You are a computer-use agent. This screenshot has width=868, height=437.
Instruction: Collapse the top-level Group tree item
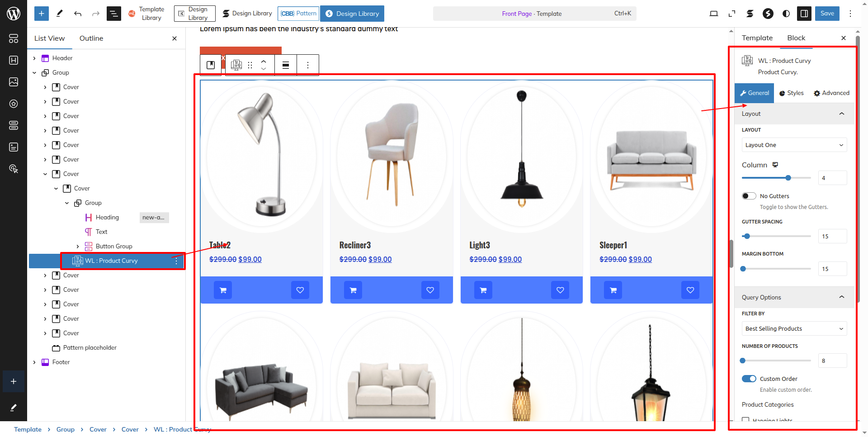pyautogui.click(x=34, y=73)
